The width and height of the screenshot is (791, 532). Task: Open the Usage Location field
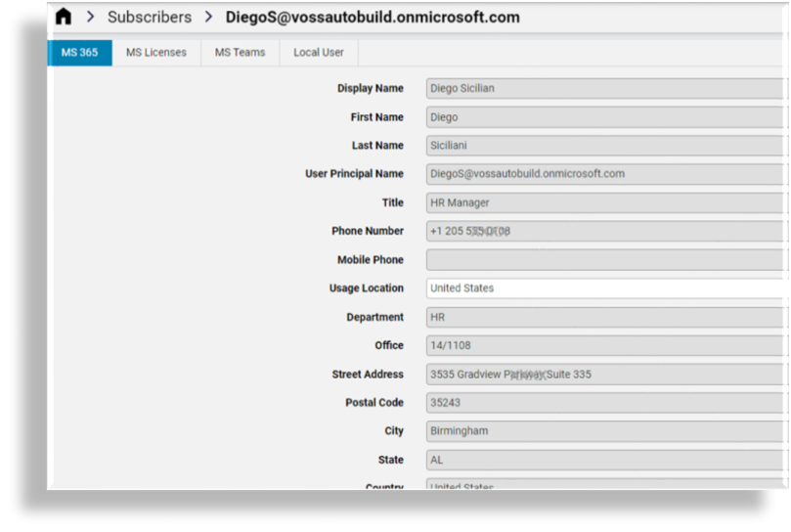[x=605, y=288]
